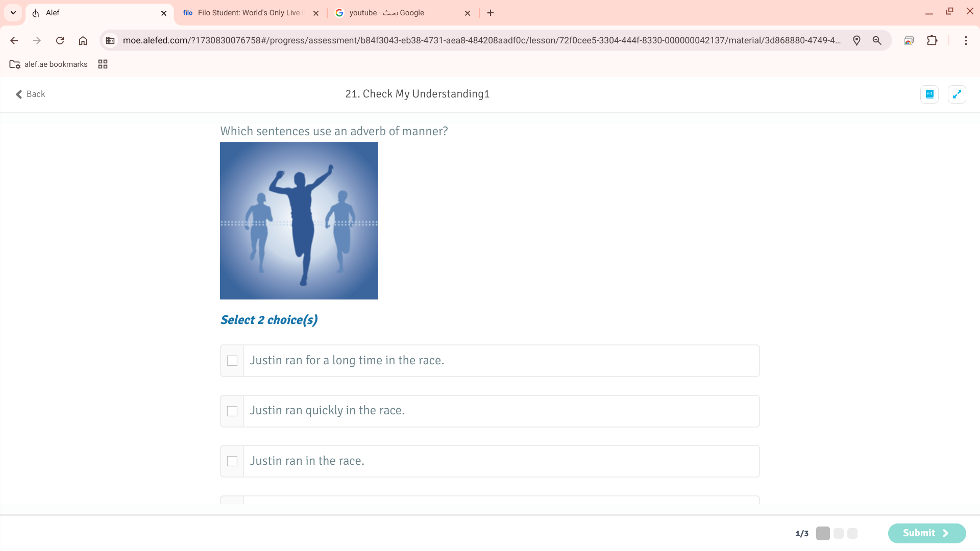This screenshot has height=551, width=980.
Task: Go Back to the lesson list
Action: 31,94
